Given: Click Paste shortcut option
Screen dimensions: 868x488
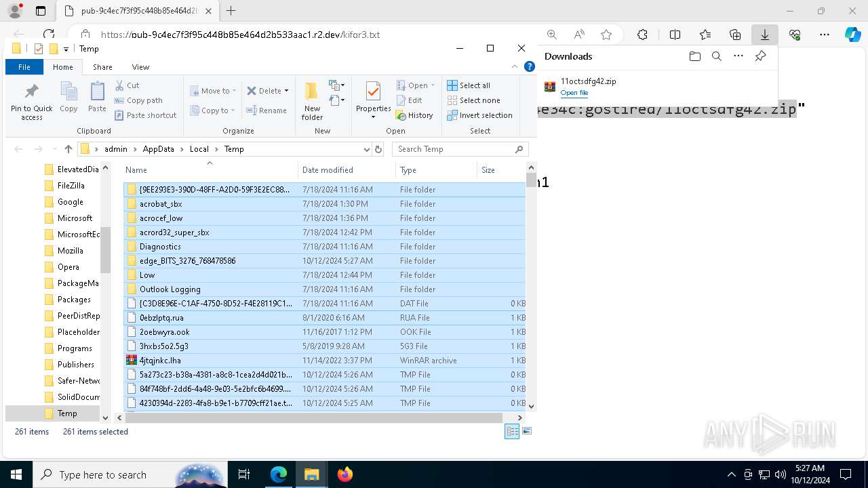Looking at the screenshot, I should pos(146,115).
